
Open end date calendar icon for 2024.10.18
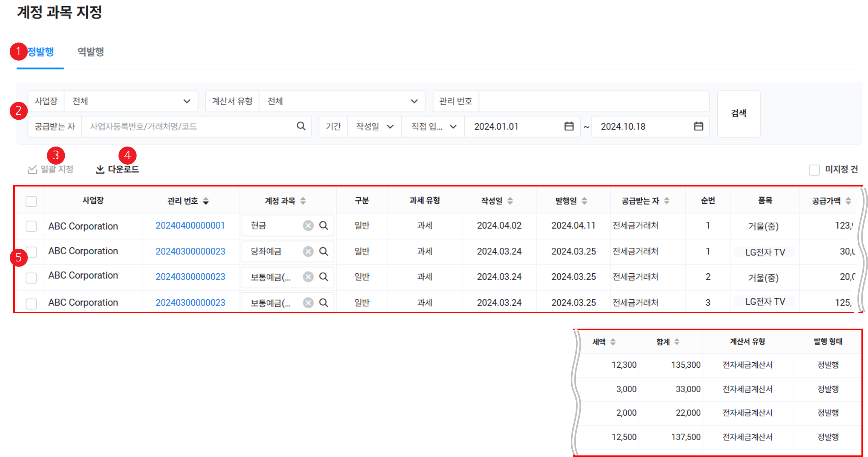coord(698,126)
